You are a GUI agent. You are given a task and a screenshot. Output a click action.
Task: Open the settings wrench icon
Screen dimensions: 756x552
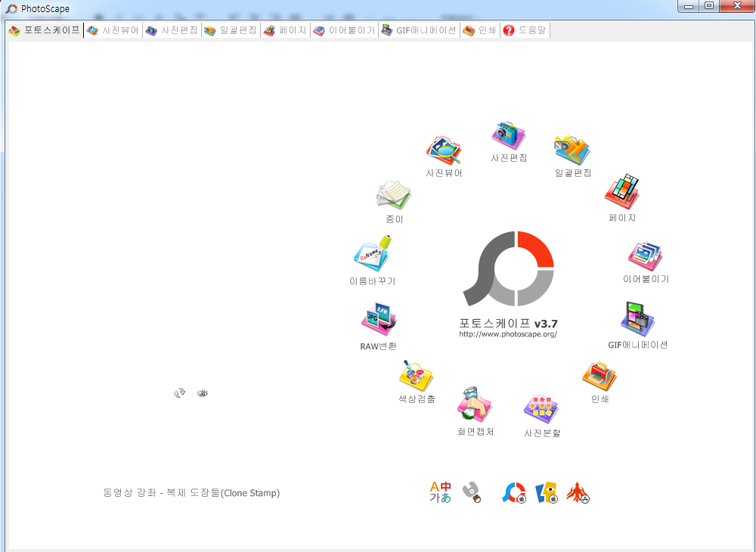tap(472, 492)
